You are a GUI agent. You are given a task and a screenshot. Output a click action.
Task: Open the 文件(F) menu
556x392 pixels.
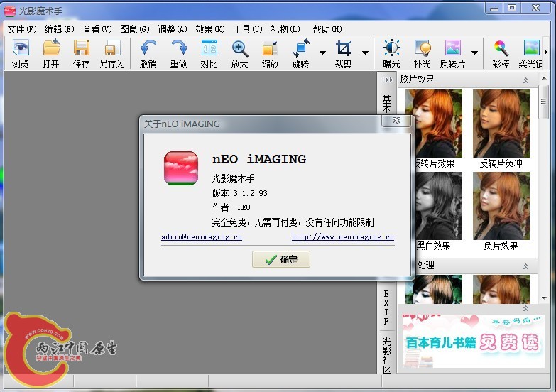[x=22, y=29]
